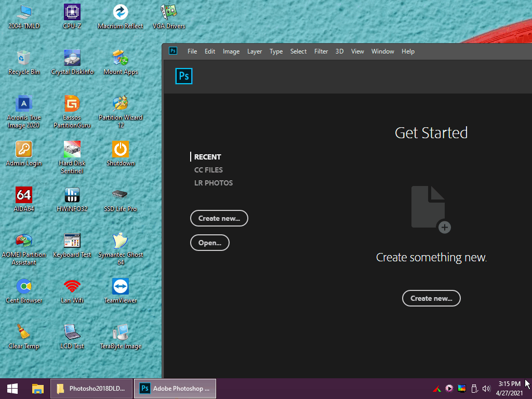Click Create new... button under LR PHOTOS
Image resolution: width=532 pixels, height=399 pixels.
pos(219,218)
